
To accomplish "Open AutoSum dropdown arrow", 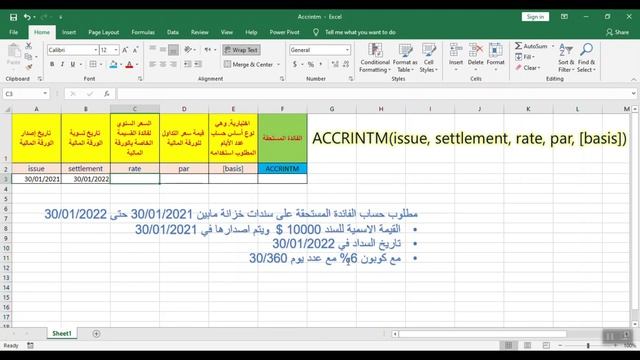I will (x=553, y=46).
